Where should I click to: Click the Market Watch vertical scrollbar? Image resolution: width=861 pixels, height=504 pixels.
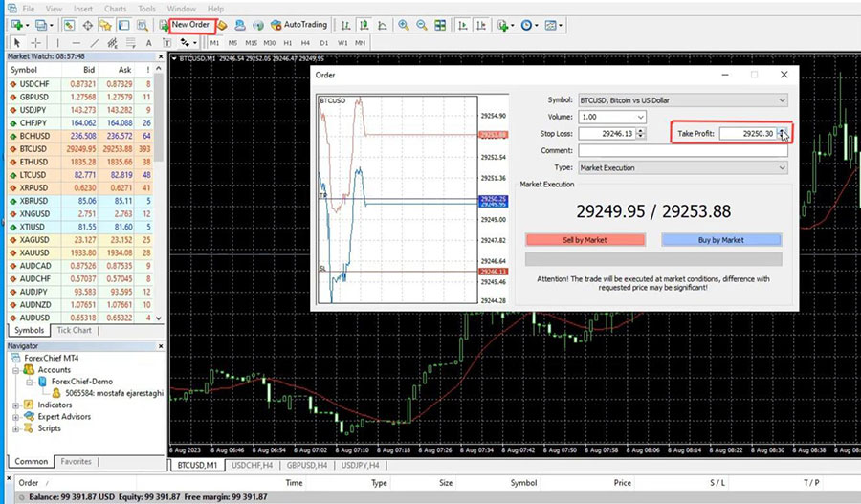click(159, 193)
